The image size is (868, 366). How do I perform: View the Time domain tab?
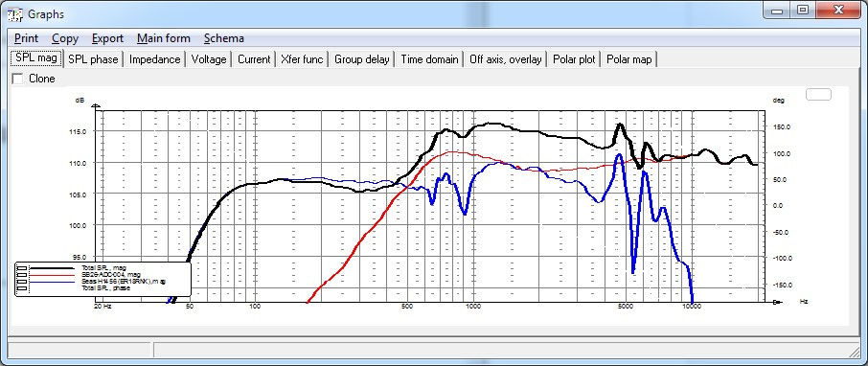[429, 59]
